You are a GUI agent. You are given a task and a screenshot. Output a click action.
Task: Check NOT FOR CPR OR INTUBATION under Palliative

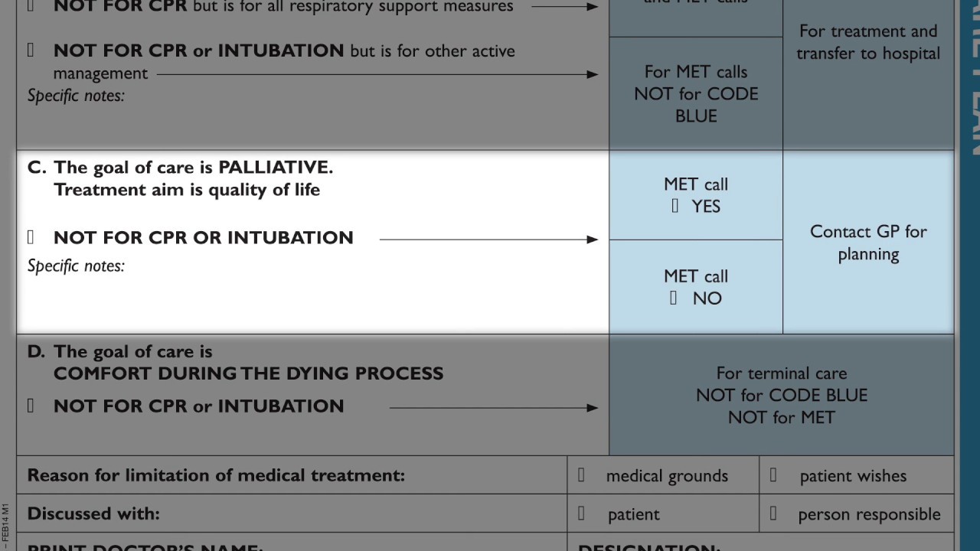click(x=31, y=237)
